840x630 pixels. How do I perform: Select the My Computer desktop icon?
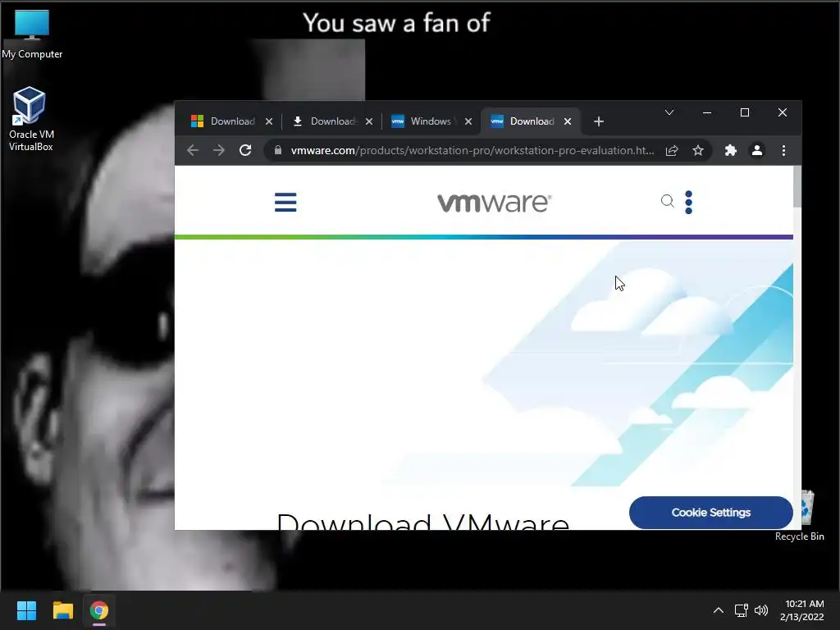[32, 34]
